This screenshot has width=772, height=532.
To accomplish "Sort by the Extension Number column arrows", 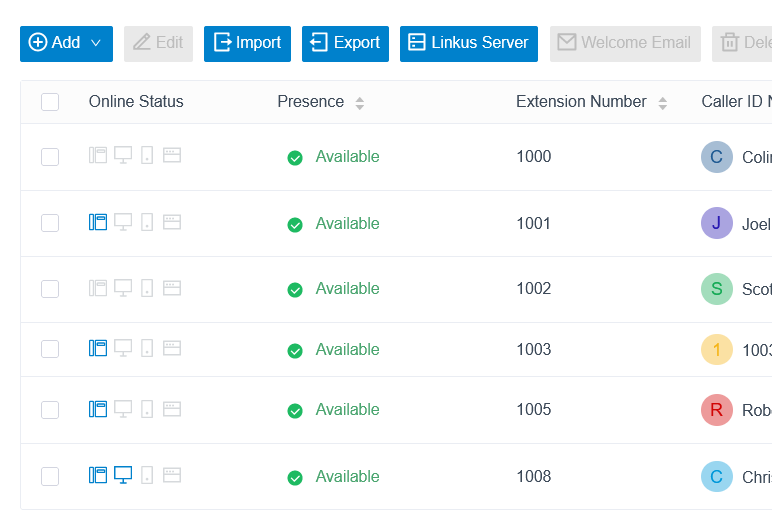I will coord(663,103).
